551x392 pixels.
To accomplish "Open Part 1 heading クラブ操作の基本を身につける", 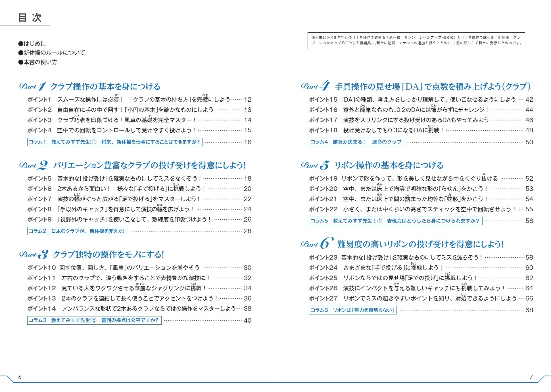I will 89,86.
